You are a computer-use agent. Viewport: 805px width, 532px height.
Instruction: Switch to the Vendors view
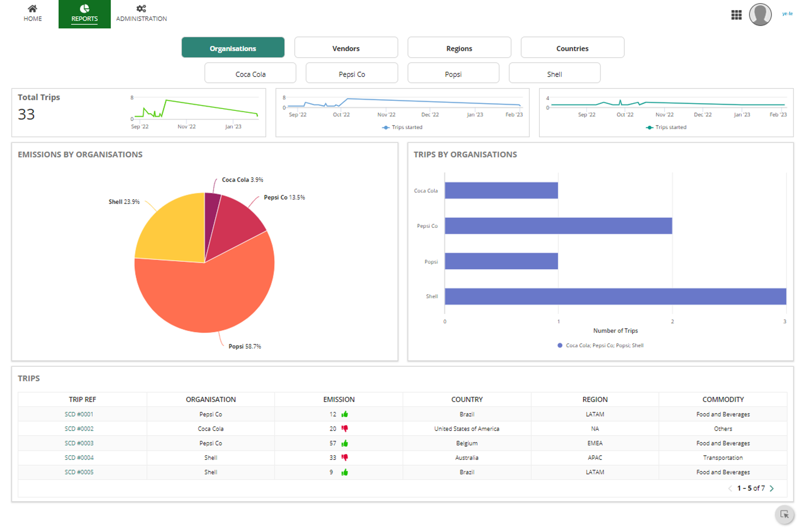346,48
